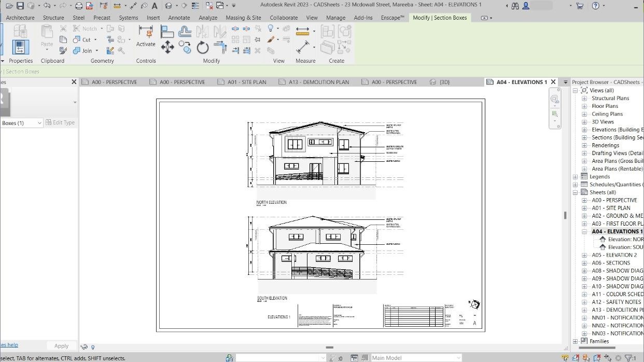Click the Align tool icon

(x=167, y=32)
